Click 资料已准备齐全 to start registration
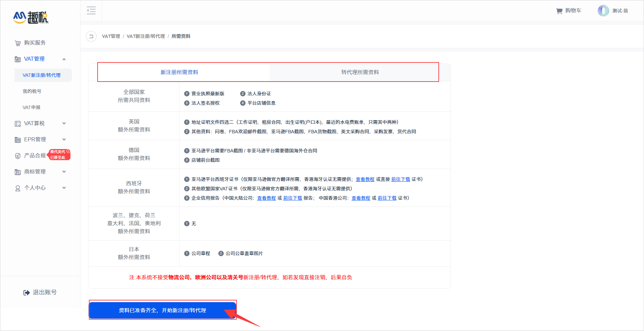 [162, 310]
